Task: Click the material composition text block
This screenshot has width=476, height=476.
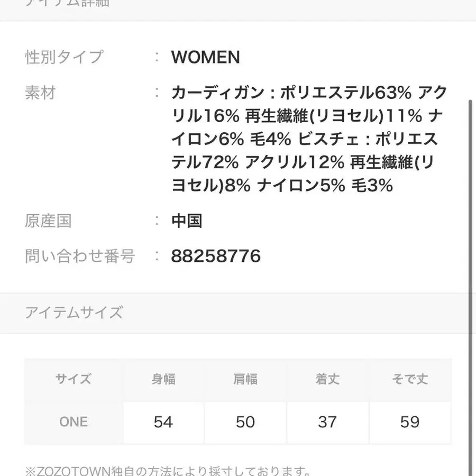Action: [309, 139]
